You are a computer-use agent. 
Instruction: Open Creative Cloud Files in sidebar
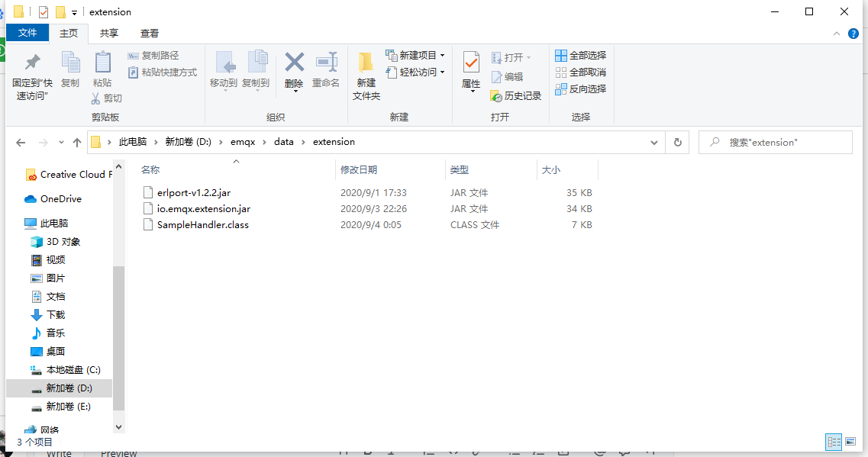pos(69,175)
